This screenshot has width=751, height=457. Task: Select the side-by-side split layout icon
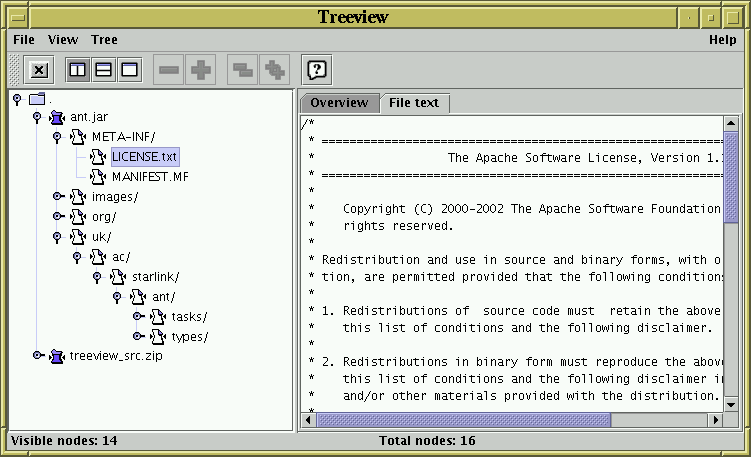coord(77,70)
